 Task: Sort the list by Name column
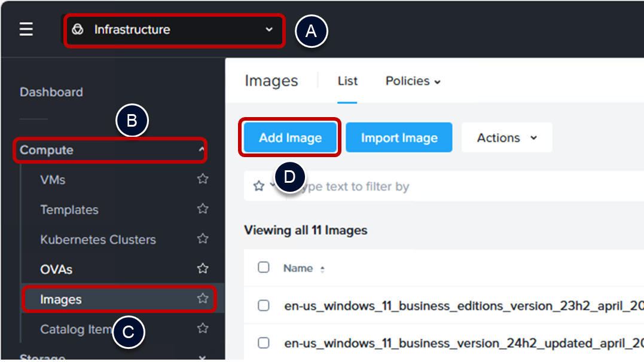pos(298,268)
